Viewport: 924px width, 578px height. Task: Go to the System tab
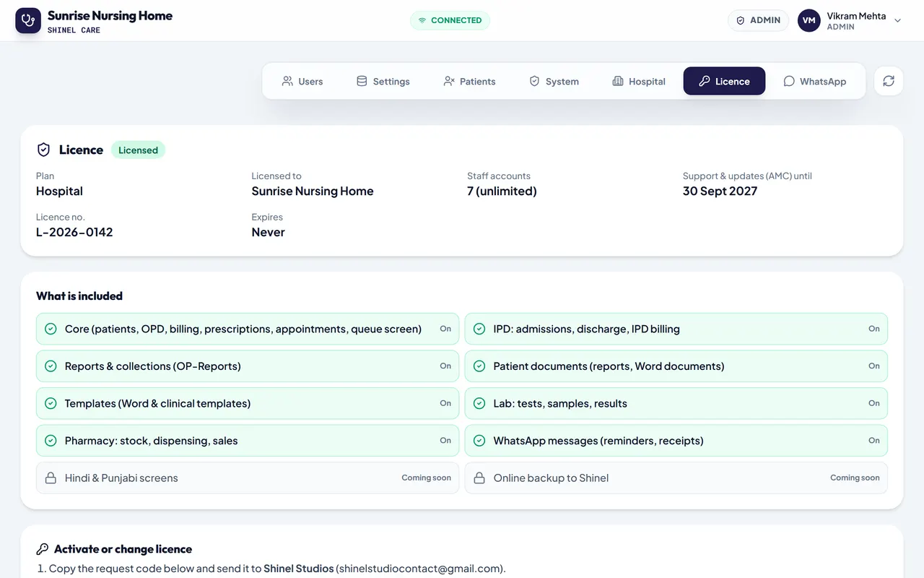(554, 81)
